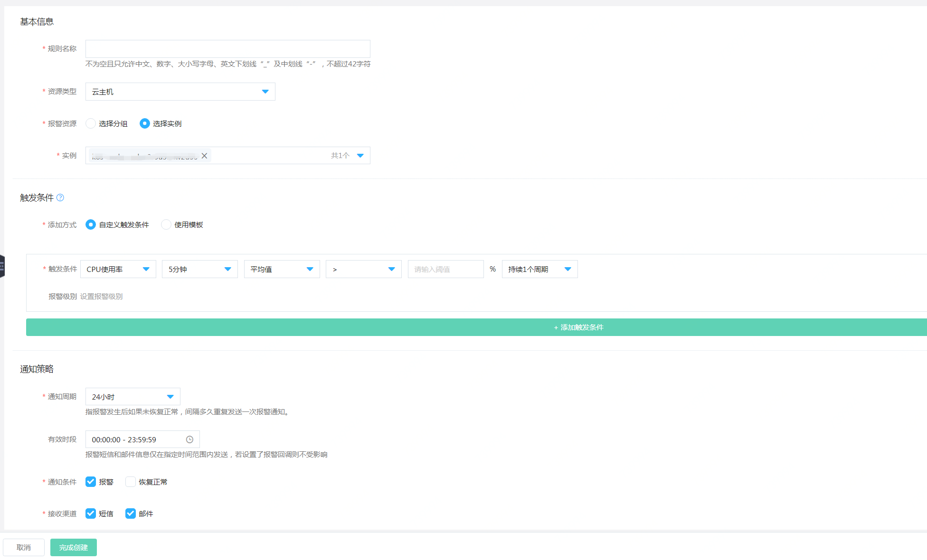
Task: Check the 恢复正常 notification condition
Action: (131, 482)
